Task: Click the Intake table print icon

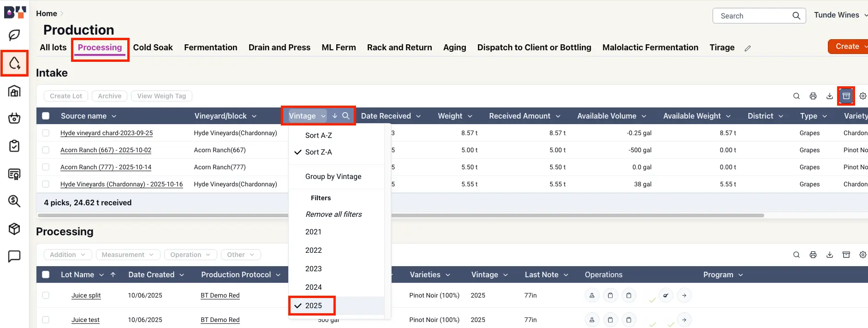Action: click(x=813, y=96)
